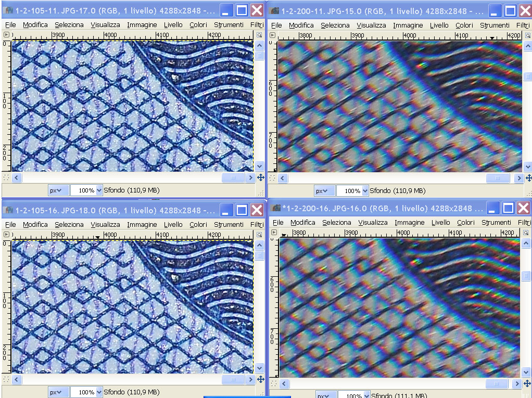This screenshot has width=532, height=398.
Task: Click navigation cross-arrows icon in 1-2-105-16.JPG window
Action: click(261, 379)
